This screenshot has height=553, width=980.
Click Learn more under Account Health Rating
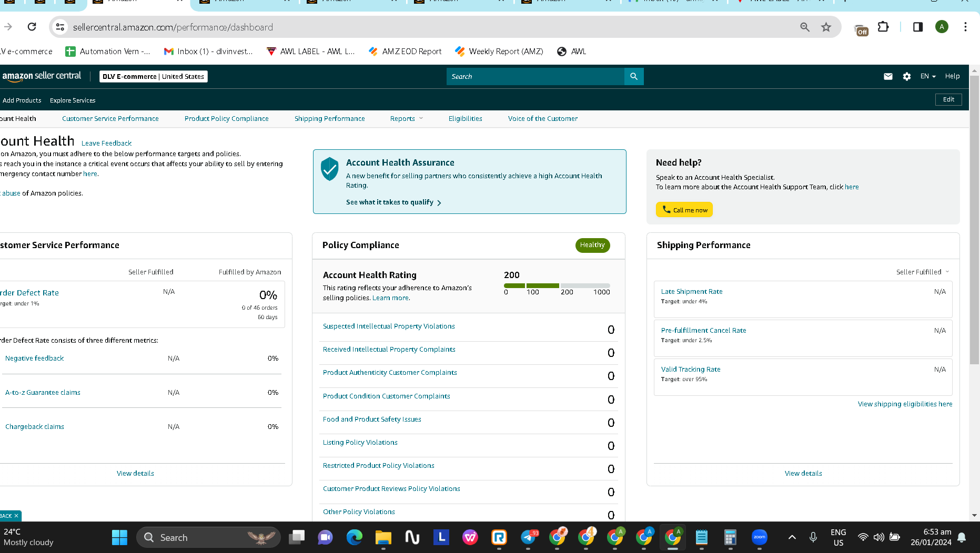pyautogui.click(x=390, y=298)
